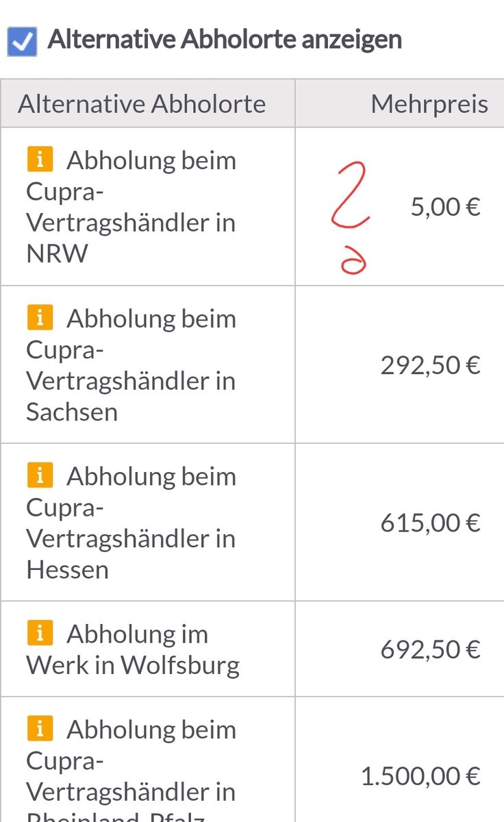Viewport: 504px width, 822px height.
Task: Click the Alternative Abholorte anzeigen label text
Action: (x=225, y=40)
